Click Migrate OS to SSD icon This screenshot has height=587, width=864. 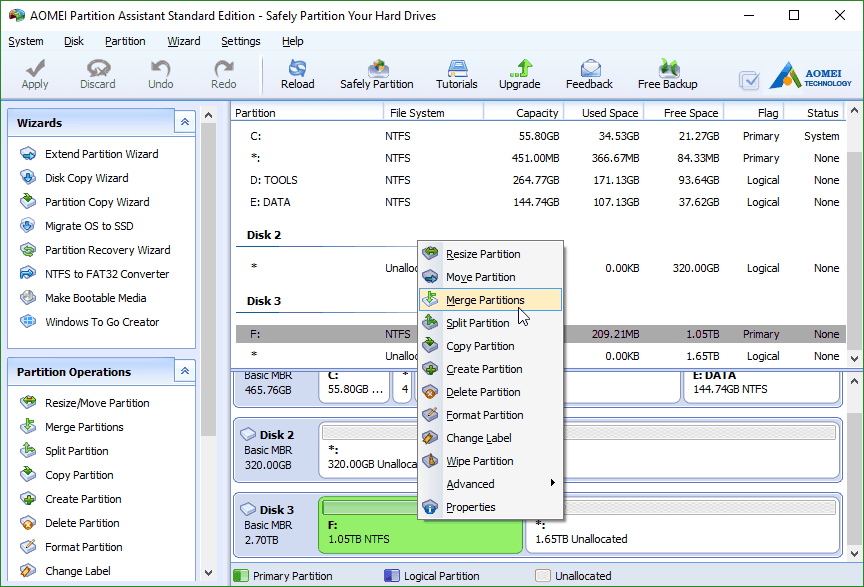point(28,225)
